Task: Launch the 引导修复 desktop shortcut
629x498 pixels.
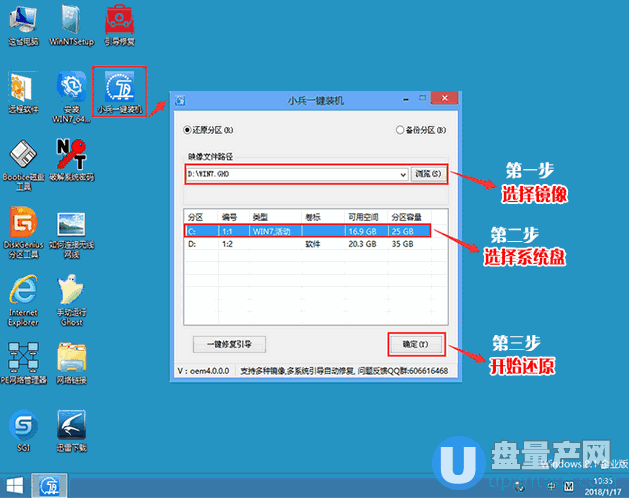Action: point(120,22)
